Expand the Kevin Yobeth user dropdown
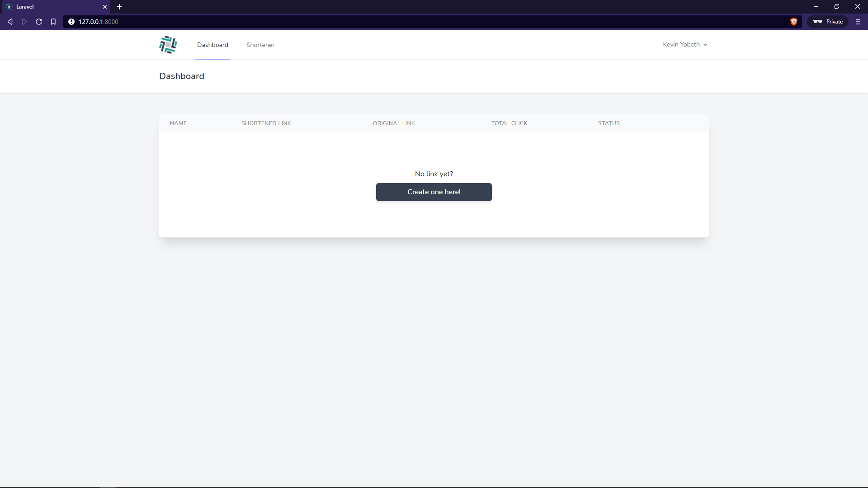The height and width of the screenshot is (488, 868). click(684, 44)
